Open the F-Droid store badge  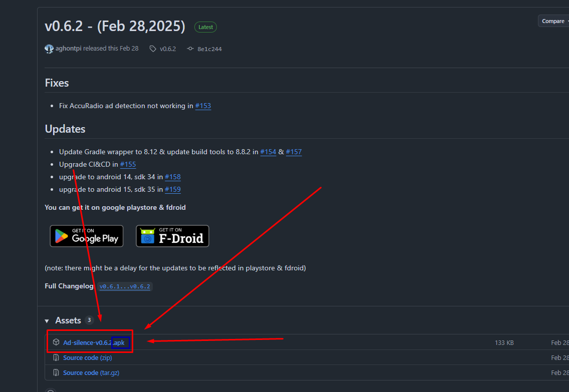click(172, 236)
